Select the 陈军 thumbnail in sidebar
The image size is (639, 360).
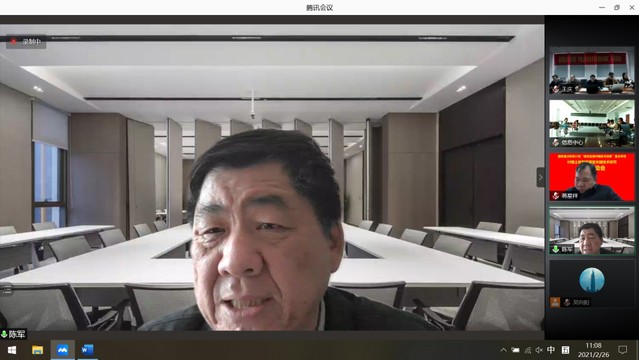pos(592,230)
